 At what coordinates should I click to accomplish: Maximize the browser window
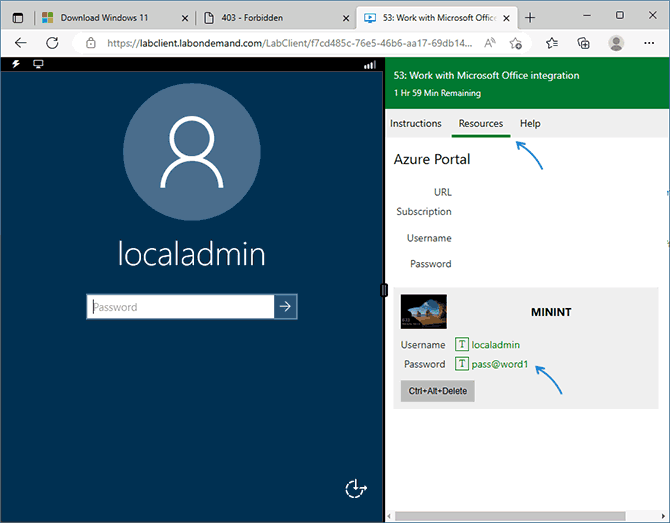click(620, 16)
